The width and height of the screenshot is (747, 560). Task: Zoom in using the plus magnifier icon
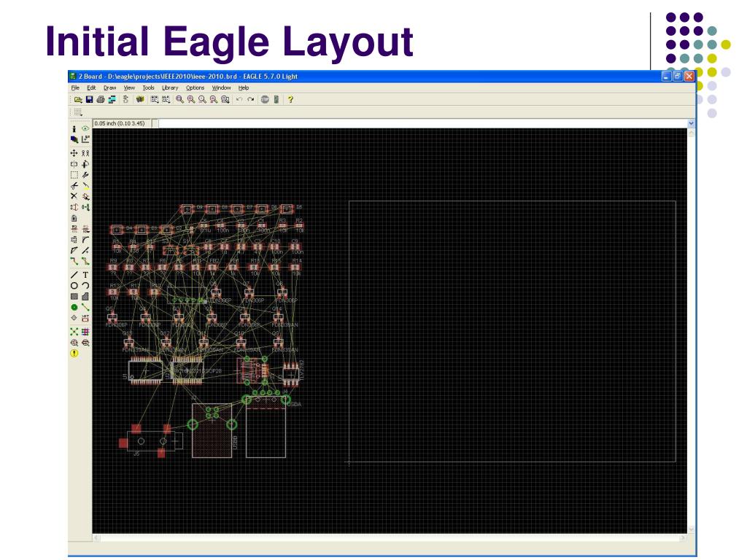pos(191,99)
